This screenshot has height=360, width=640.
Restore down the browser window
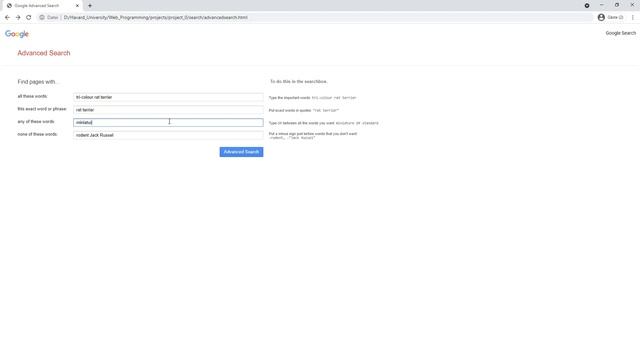tap(617, 5)
